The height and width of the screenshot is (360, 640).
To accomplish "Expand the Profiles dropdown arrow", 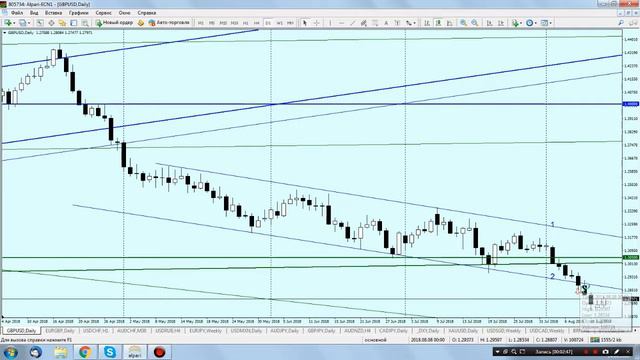I will pos(29,23).
